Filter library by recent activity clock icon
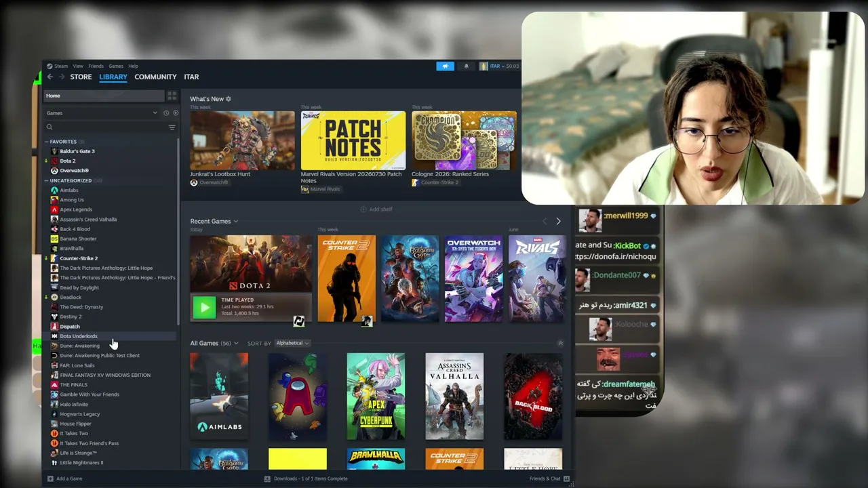This screenshot has width=868, height=488. click(167, 113)
